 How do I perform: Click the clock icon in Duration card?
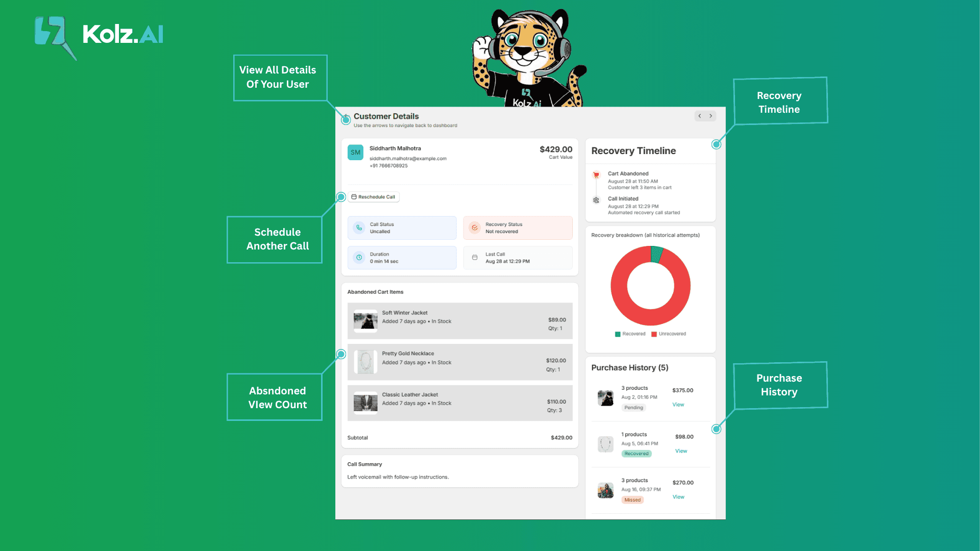click(x=360, y=258)
